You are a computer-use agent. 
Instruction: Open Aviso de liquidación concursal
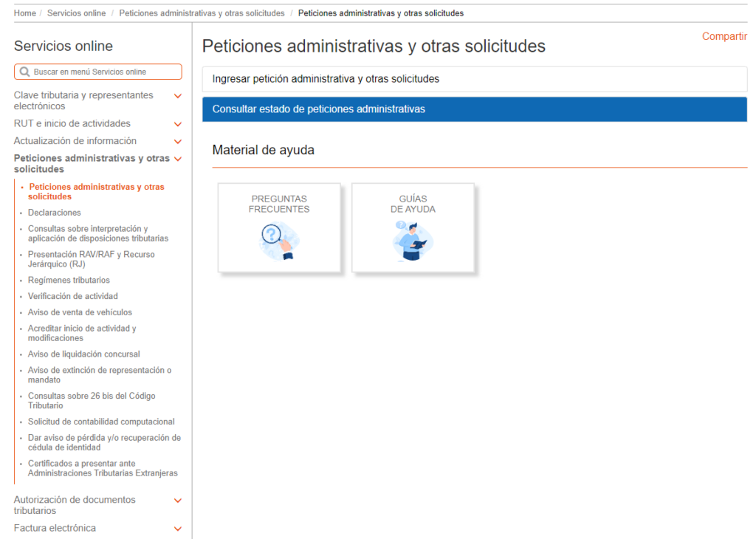[x=83, y=354]
